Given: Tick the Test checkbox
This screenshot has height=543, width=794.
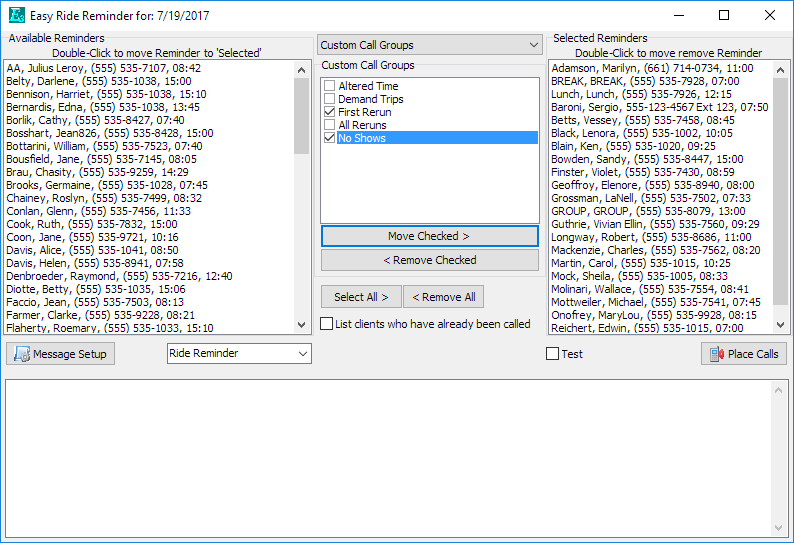Looking at the screenshot, I should [552, 354].
